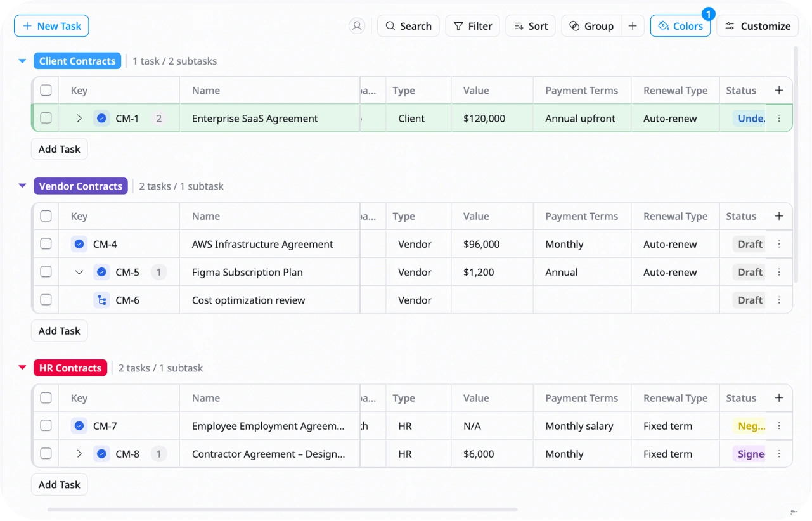
Task: Open Signed status dropdown for CM-8
Action: point(749,454)
